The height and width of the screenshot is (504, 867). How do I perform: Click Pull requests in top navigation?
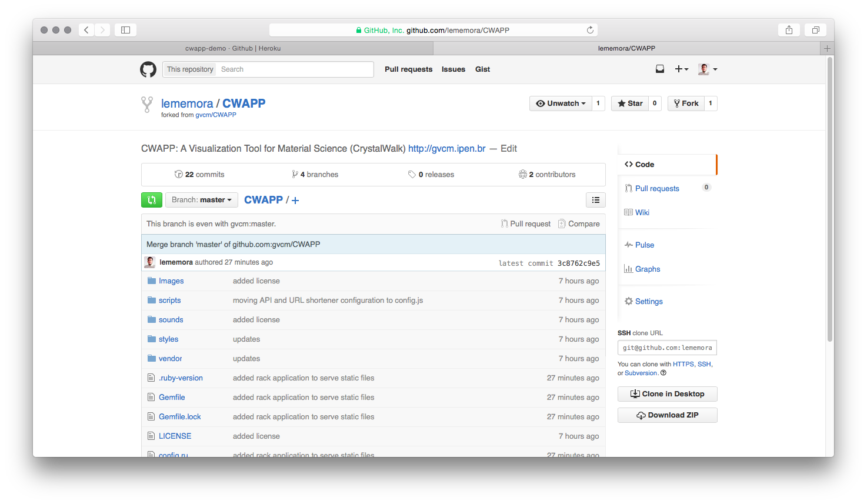click(408, 69)
